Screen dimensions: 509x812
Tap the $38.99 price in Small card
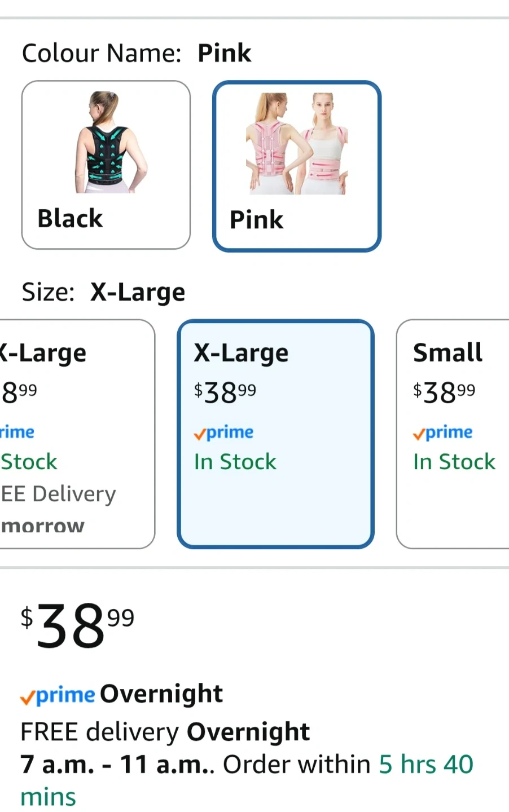pos(444,392)
